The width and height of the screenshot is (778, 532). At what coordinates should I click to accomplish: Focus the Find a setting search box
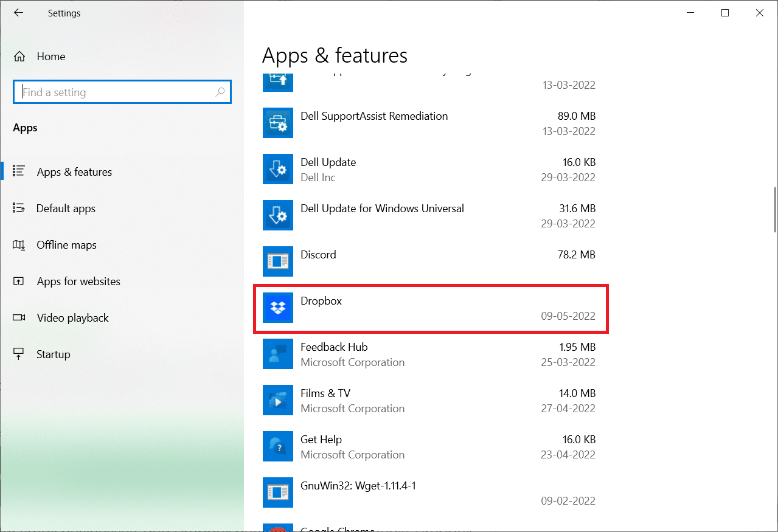(x=122, y=92)
